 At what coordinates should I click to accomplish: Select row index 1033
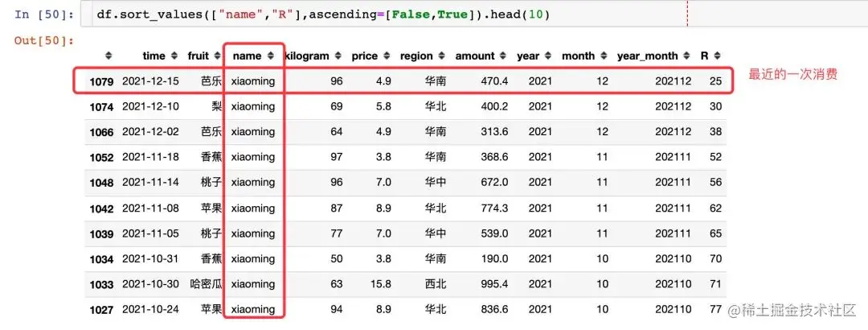click(x=102, y=284)
